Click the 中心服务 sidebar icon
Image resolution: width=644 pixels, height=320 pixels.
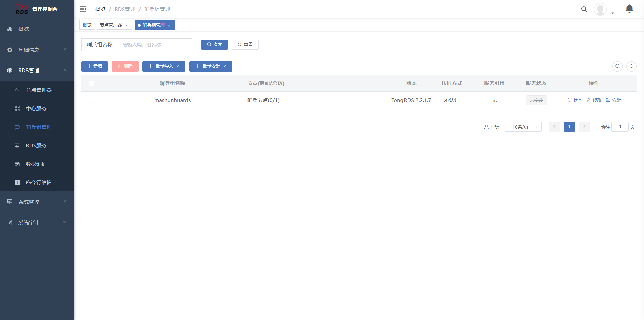click(x=17, y=109)
